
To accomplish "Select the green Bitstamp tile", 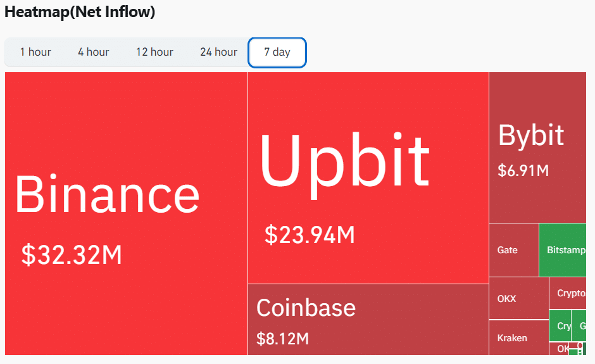I will click(x=562, y=250).
